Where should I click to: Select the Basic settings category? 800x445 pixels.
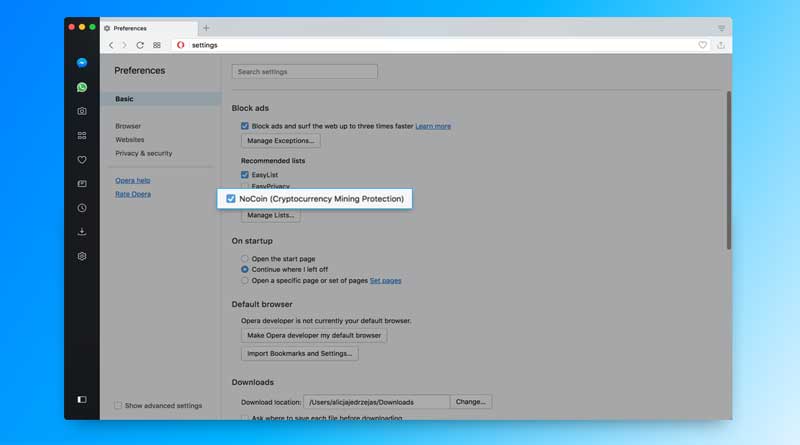[x=161, y=99]
